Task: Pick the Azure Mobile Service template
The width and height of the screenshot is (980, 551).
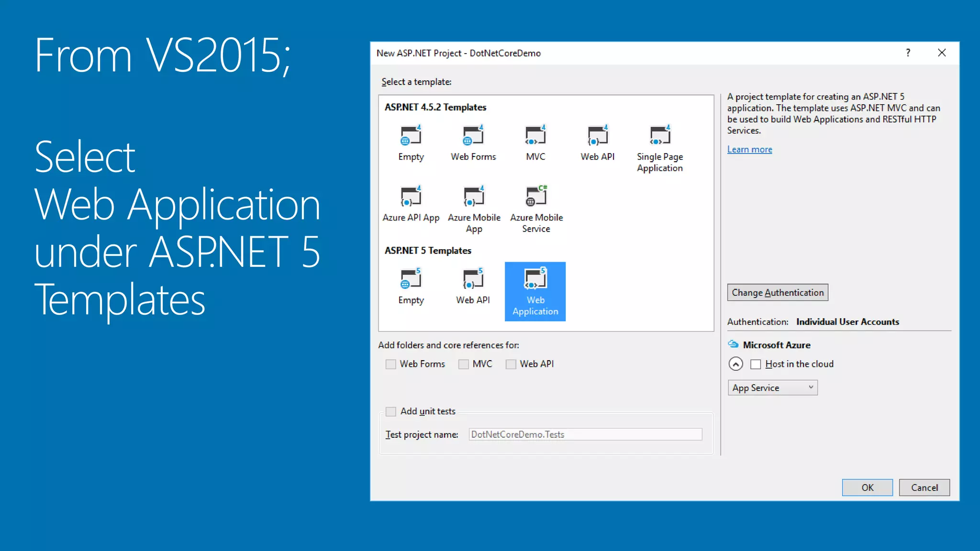Action: (x=536, y=197)
